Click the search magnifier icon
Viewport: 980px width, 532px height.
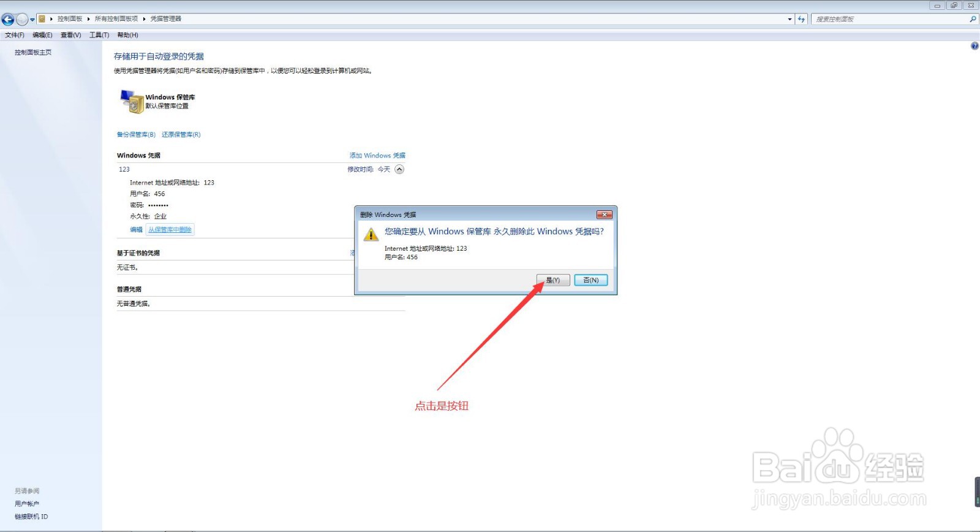click(973, 19)
